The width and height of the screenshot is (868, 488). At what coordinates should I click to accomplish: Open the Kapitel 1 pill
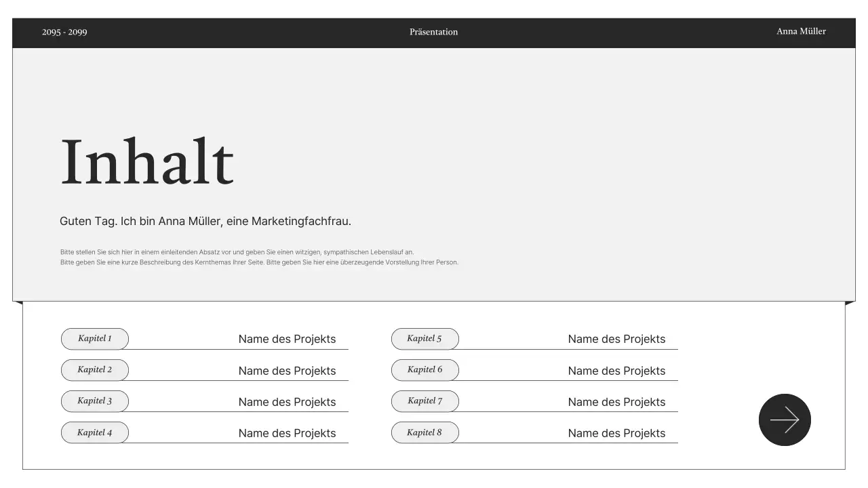click(95, 339)
